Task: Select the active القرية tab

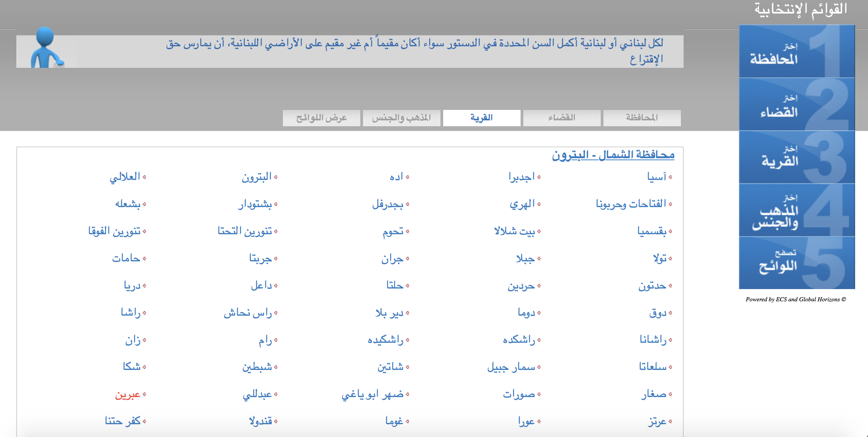Action: (481, 118)
